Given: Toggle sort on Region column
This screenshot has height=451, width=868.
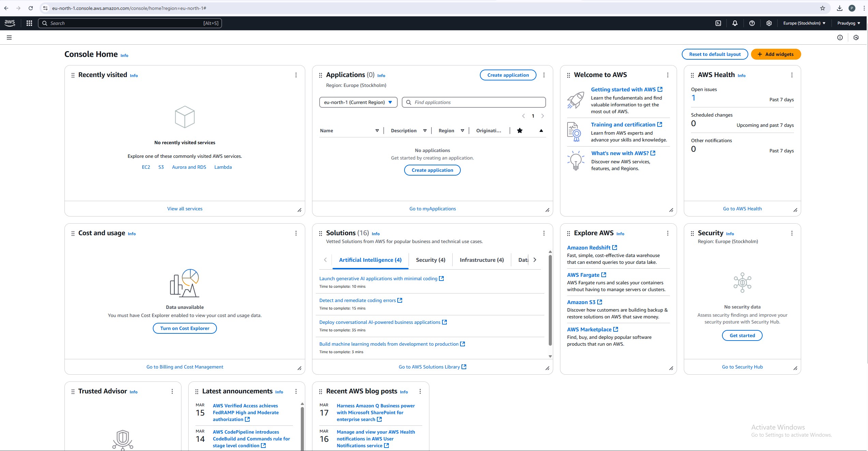Looking at the screenshot, I should pos(462,131).
